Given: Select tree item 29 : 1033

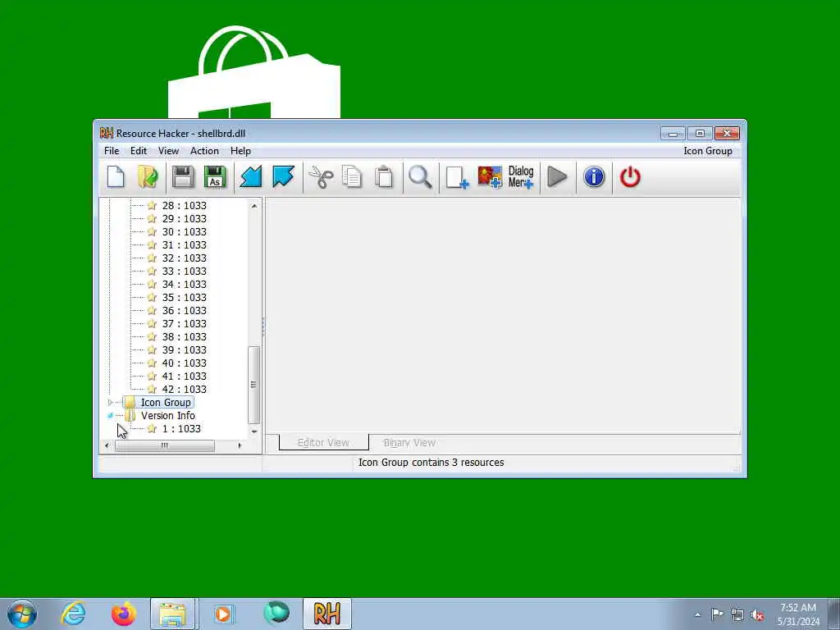Looking at the screenshot, I should point(185,218).
